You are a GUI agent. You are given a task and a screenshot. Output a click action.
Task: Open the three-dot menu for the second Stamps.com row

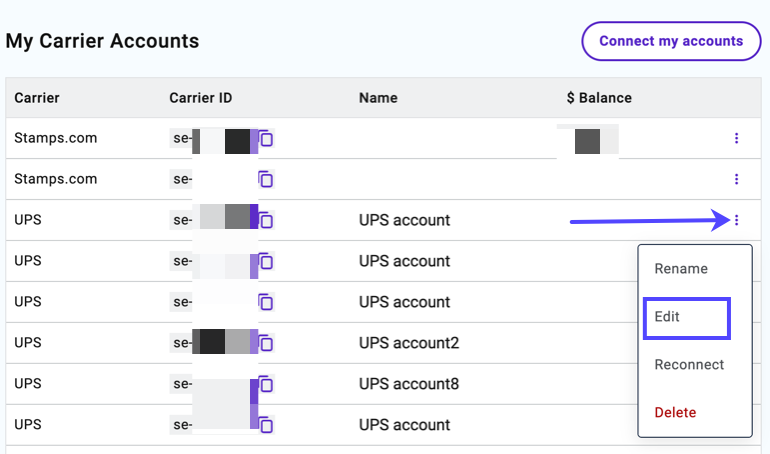coord(736,179)
